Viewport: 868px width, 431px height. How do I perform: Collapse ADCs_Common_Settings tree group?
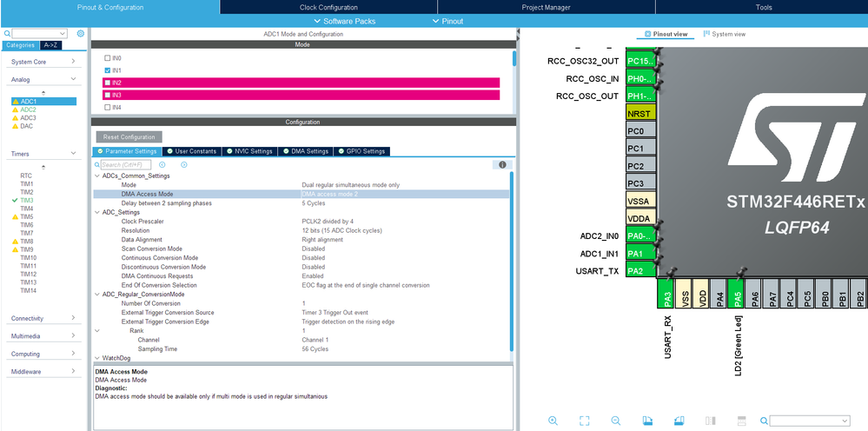pos(97,176)
